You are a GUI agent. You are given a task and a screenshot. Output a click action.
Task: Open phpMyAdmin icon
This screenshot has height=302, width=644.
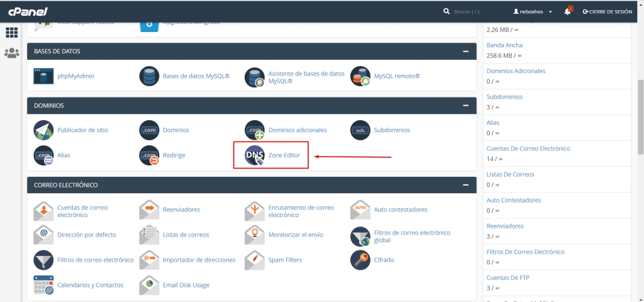tap(43, 76)
